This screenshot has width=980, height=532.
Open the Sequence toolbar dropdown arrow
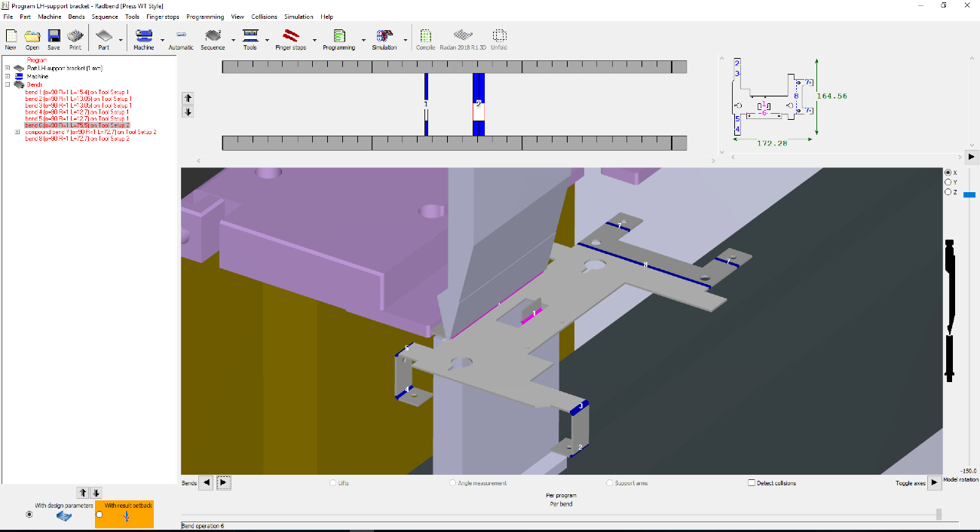tap(233, 39)
